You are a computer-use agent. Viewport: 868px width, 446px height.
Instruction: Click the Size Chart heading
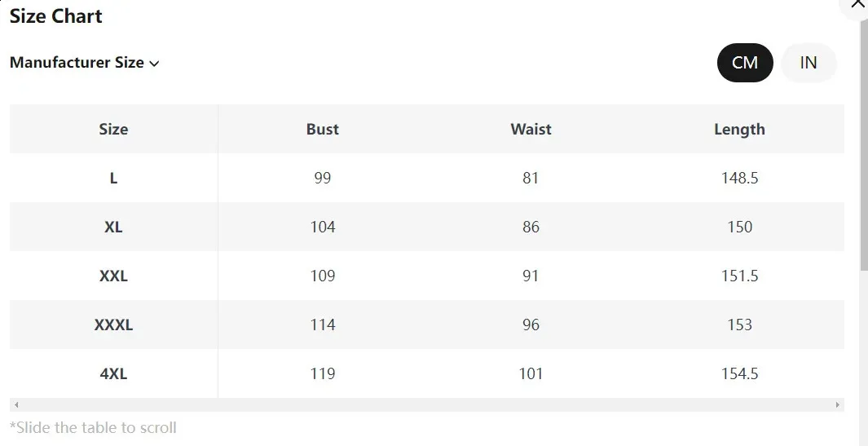point(56,16)
